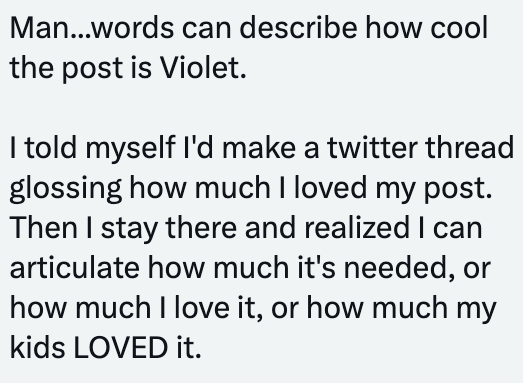The width and height of the screenshot is (523, 383).
Task: Click the name "Violet."
Action: click(203, 67)
